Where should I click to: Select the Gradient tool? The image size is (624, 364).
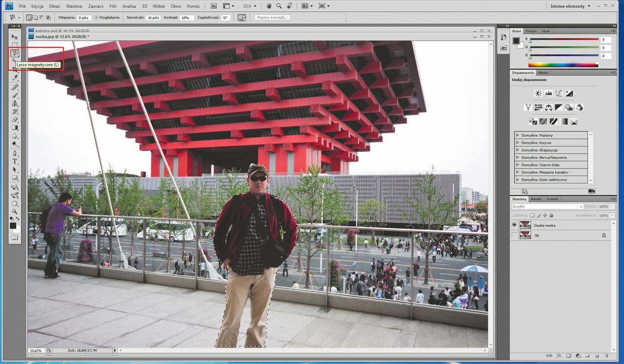click(15, 128)
